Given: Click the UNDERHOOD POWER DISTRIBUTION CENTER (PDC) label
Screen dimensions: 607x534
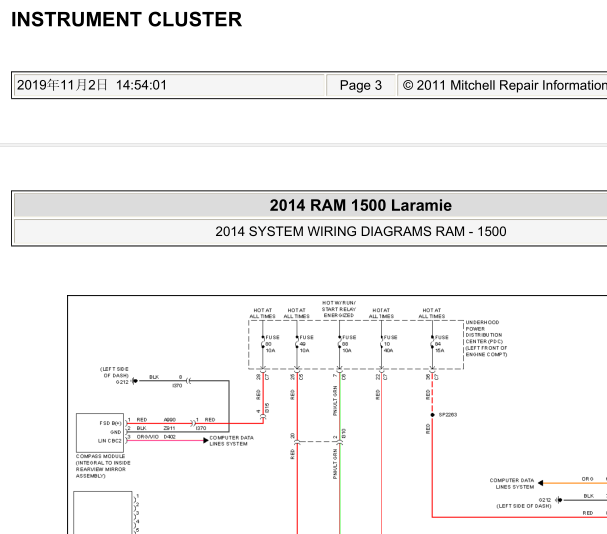Looking at the screenshot, I should coord(486,338).
